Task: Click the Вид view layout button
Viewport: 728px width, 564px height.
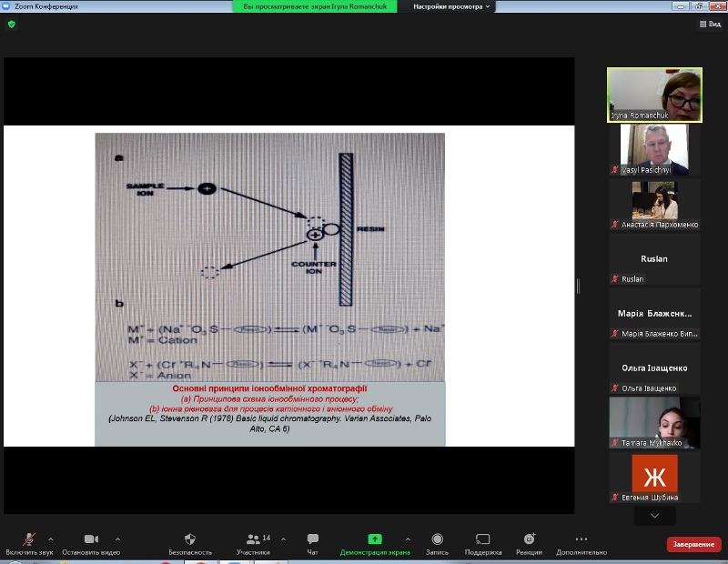Action: 710,24
